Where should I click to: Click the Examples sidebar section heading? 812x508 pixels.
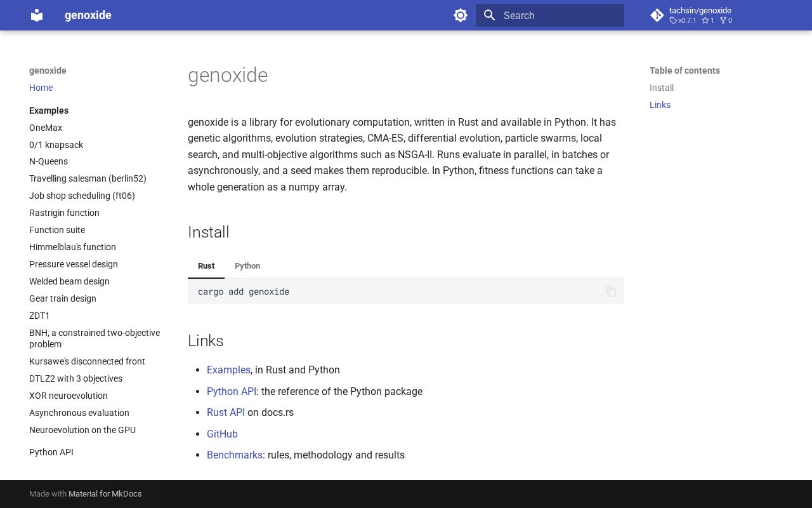point(49,110)
